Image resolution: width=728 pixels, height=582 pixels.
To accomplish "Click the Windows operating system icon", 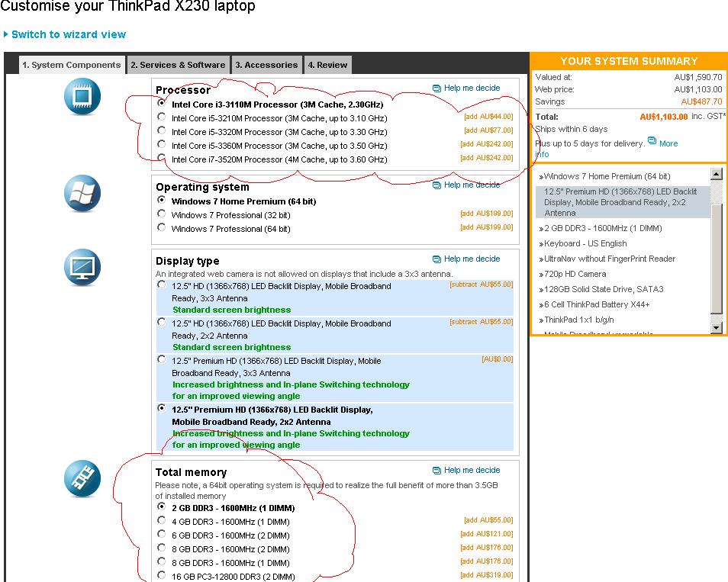I will [x=82, y=193].
